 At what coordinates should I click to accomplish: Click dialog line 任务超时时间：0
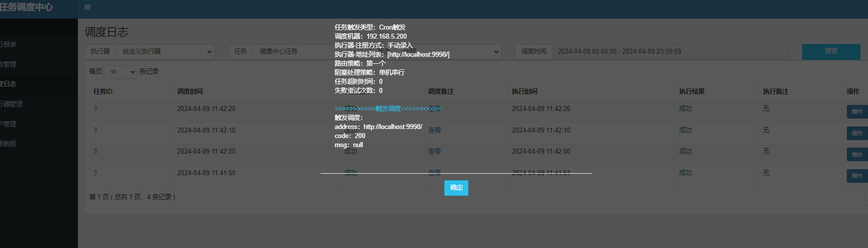click(359, 81)
